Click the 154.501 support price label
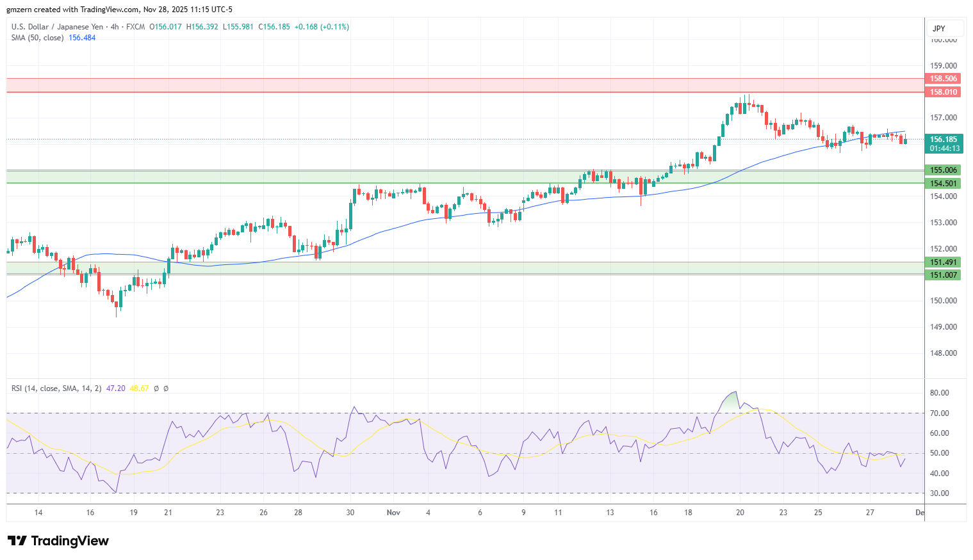 (944, 184)
